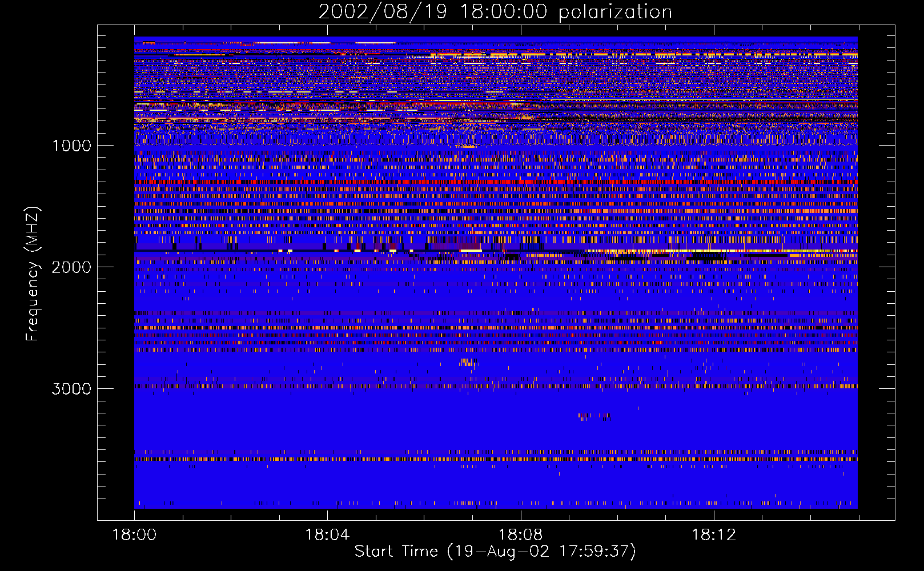
Task: Click the 18:12 time tick label
Action: (714, 534)
